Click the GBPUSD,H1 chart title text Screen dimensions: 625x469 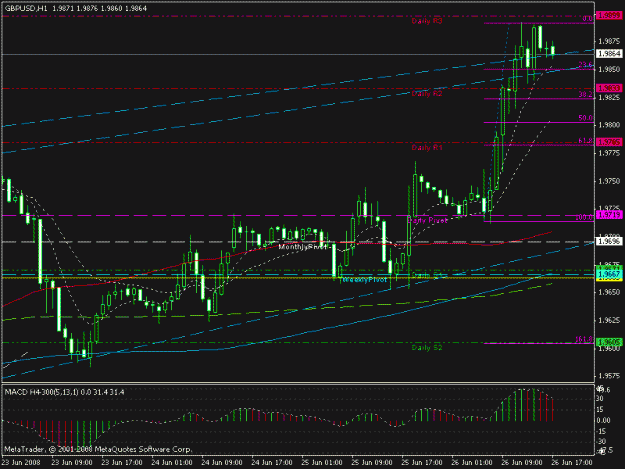click(x=26, y=8)
